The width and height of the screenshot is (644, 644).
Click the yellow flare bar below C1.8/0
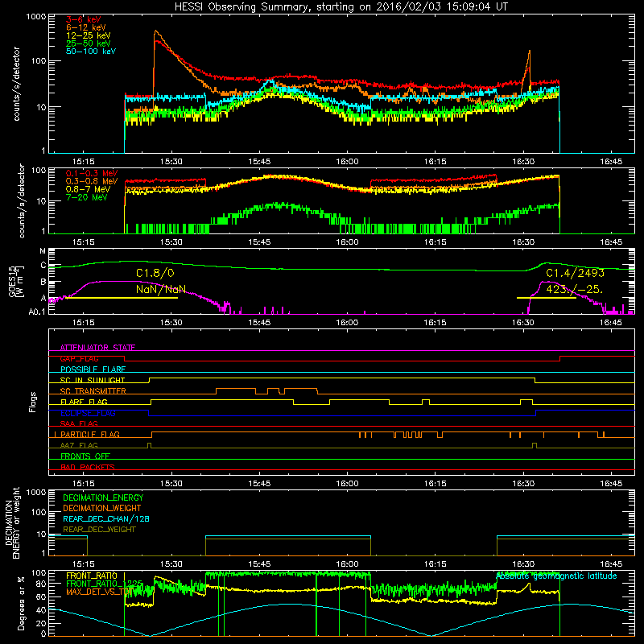click(x=122, y=298)
